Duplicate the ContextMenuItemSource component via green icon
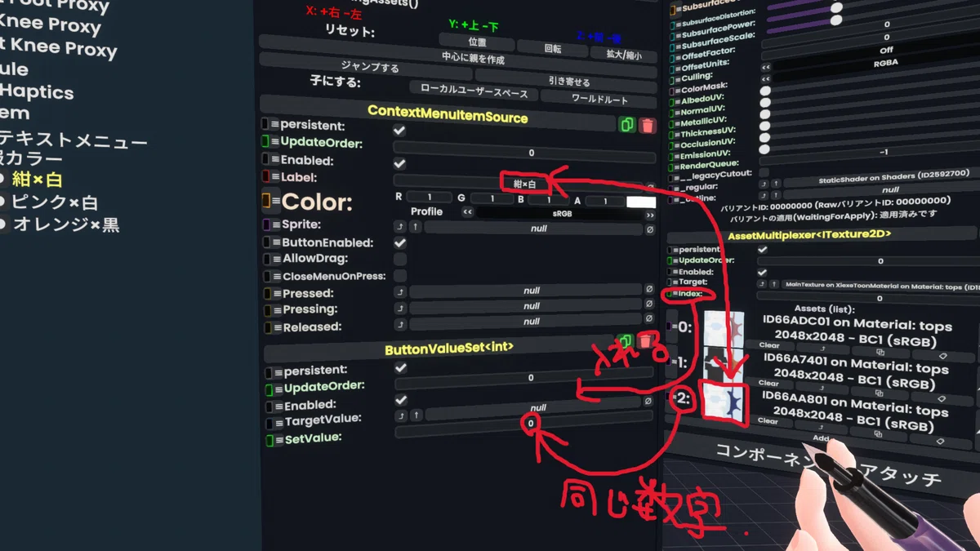 (x=627, y=125)
